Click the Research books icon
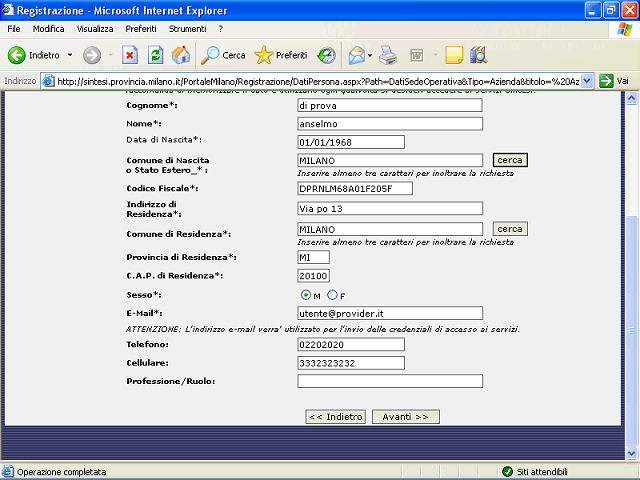 (478, 55)
